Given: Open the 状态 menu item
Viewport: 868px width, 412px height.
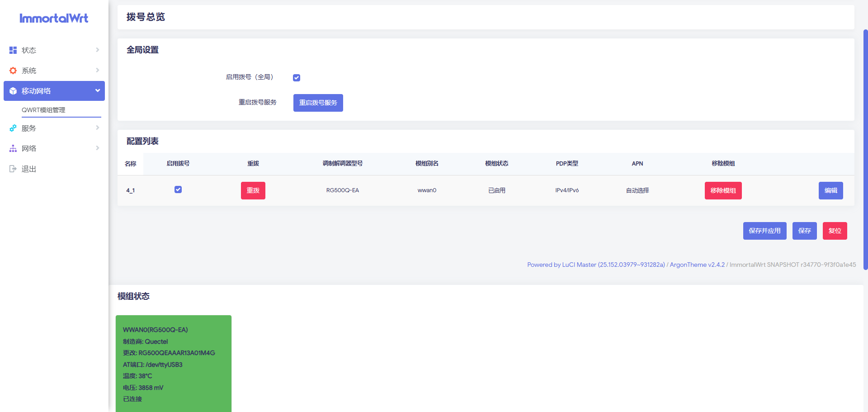Looking at the screenshot, I should pos(54,50).
